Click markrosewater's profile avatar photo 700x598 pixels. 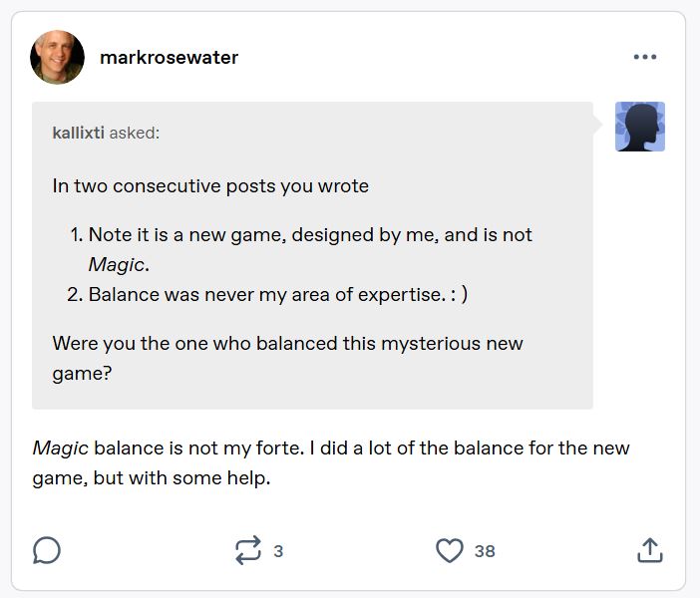56,57
